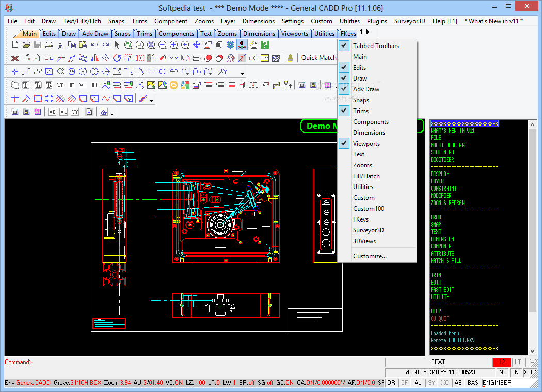Click the blue circular Rotate icon
The width and height of the screenshot is (542, 392).
pos(117,58)
